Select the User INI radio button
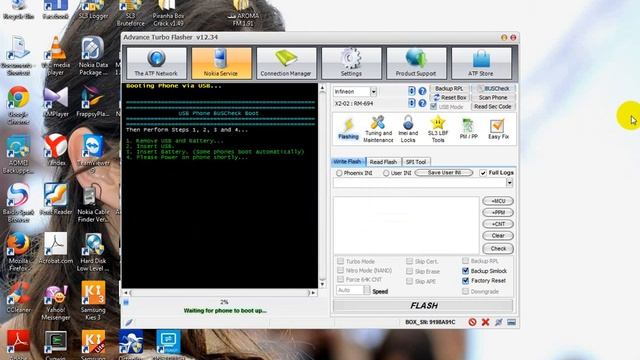Image resolution: width=640 pixels, height=360 pixels. pyautogui.click(x=386, y=173)
